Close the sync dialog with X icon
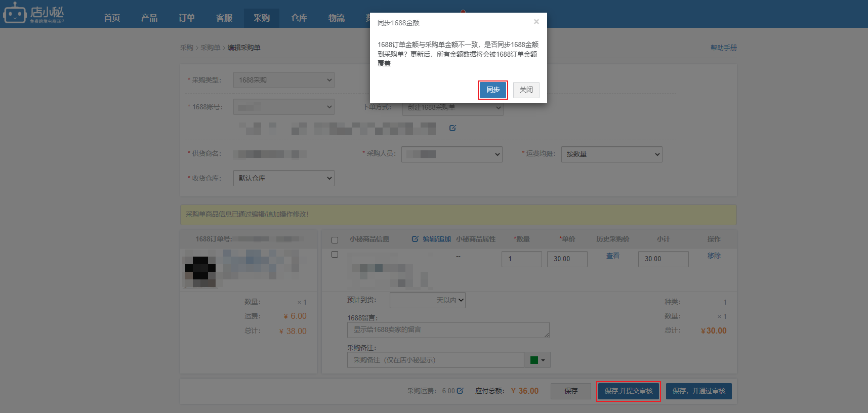The image size is (868, 413). click(x=536, y=22)
